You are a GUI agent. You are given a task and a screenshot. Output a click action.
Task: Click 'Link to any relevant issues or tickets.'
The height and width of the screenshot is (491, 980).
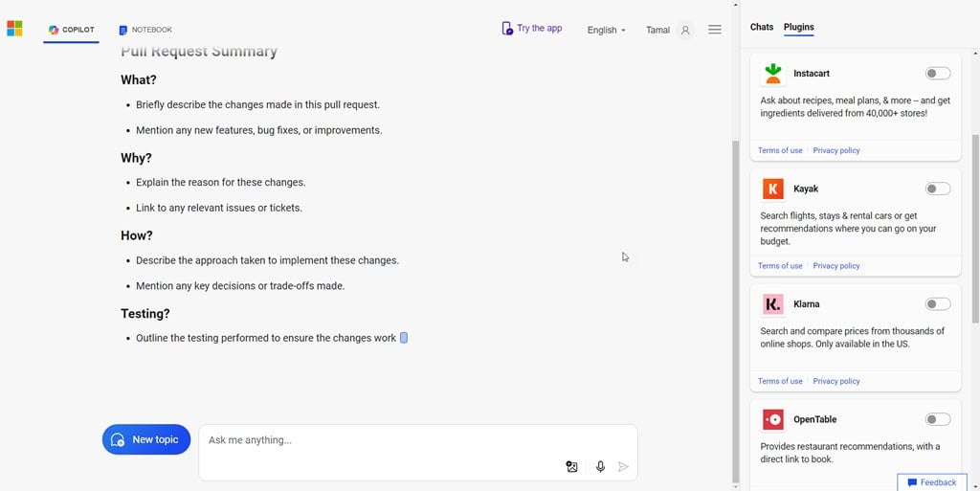219,208
